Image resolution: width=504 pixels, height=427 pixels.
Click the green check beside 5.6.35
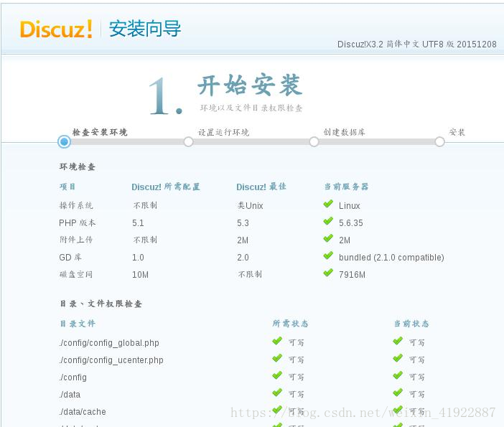328,221
